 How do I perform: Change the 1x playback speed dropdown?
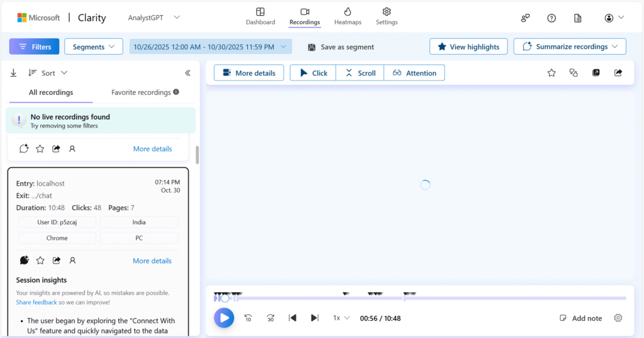(x=341, y=318)
